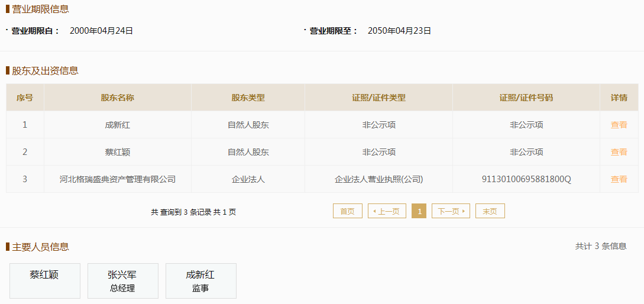This screenshot has height=304, width=644.
Task: Jump to last page with 末页
Action: [490, 211]
